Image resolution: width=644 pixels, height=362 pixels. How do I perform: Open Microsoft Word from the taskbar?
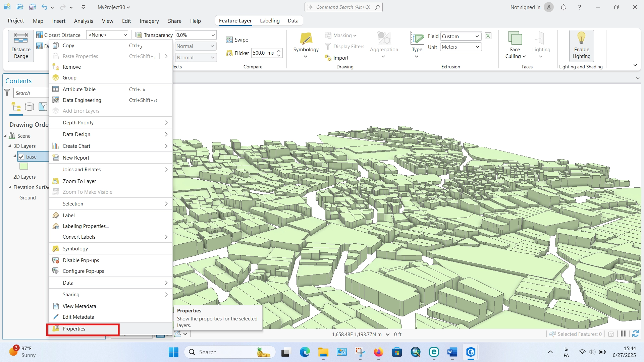click(x=452, y=352)
